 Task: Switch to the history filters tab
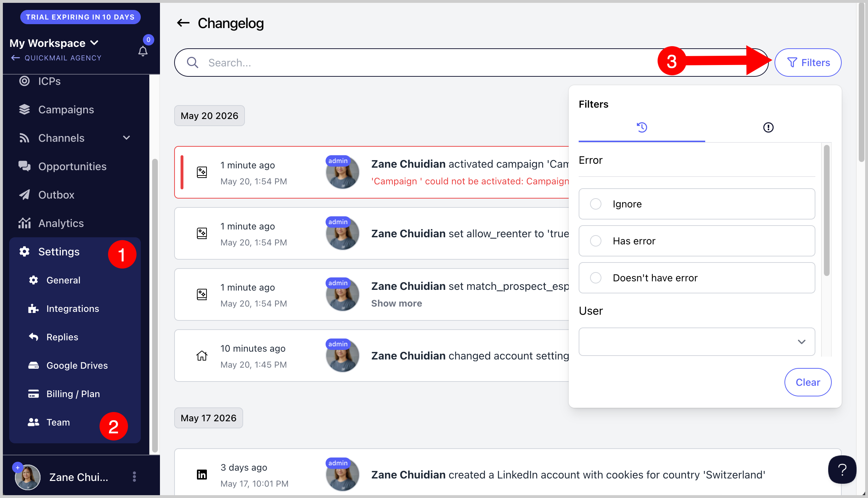point(642,127)
